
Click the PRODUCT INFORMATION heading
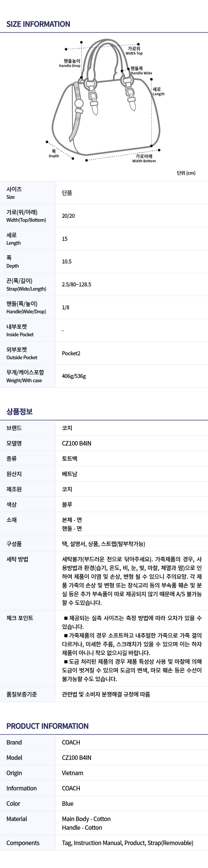47,726
